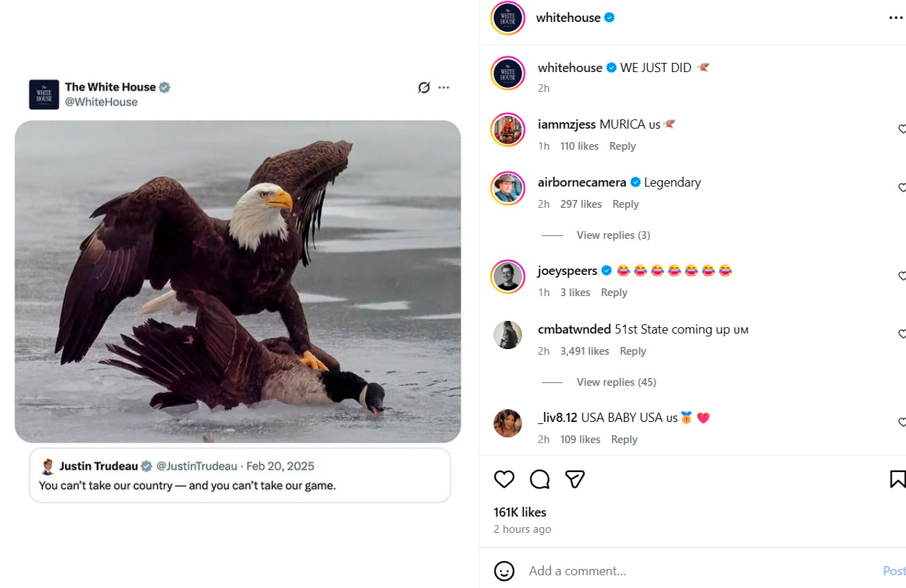Open comments via the speech bubble icon
The width and height of the screenshot is (906, 588).
[540, 479]
